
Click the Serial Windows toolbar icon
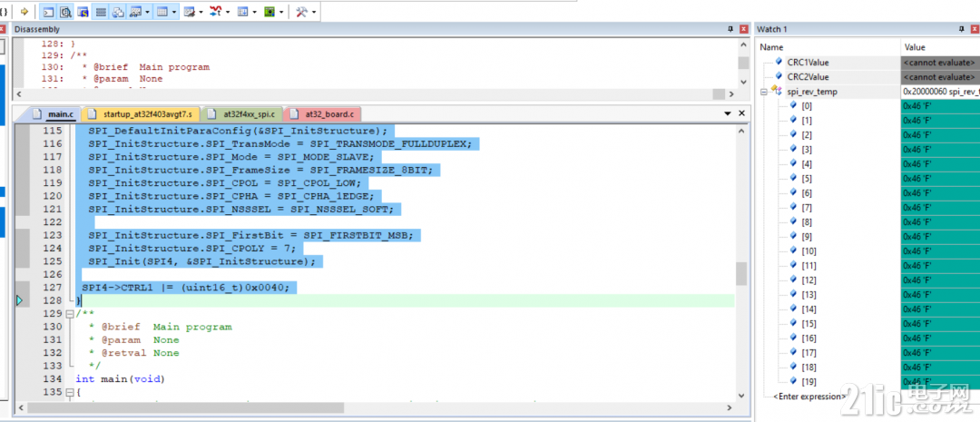pos(190,11)
